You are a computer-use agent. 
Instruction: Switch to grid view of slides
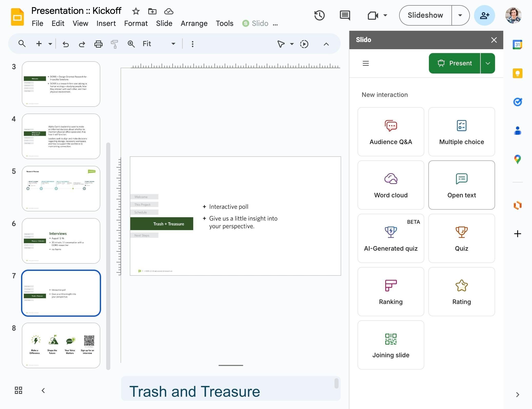coord(18,390)
